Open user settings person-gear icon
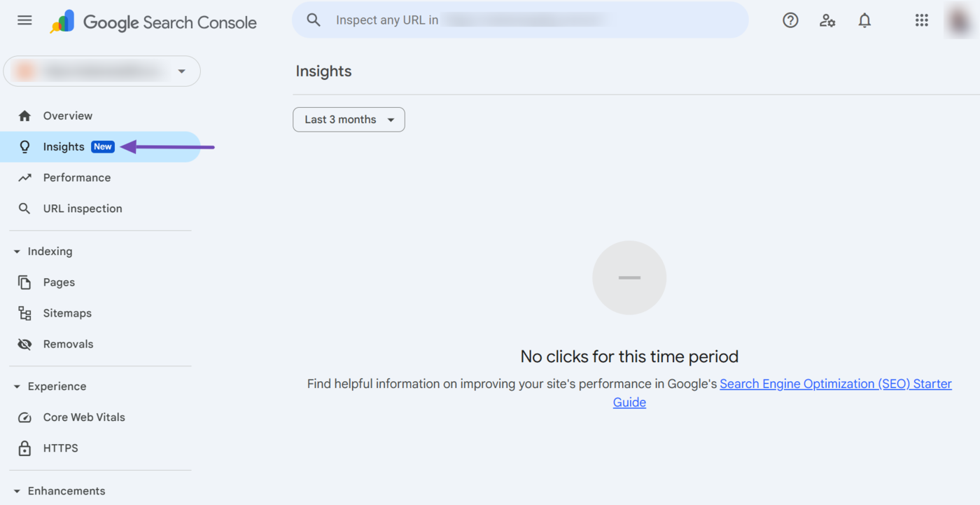This screenshot has height=505, width=980. pyautogui.click(x=827, y=20)
